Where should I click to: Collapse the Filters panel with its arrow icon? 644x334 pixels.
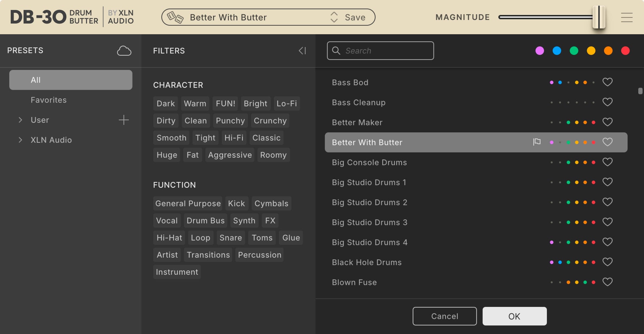click(x=302, y=50)
